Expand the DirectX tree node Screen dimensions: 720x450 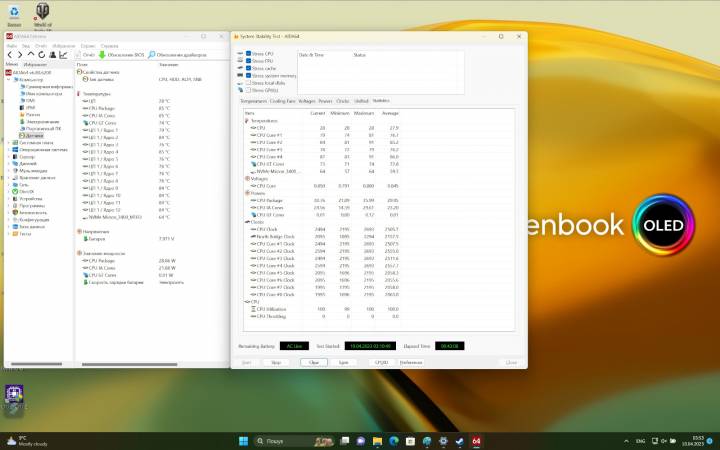8,191
